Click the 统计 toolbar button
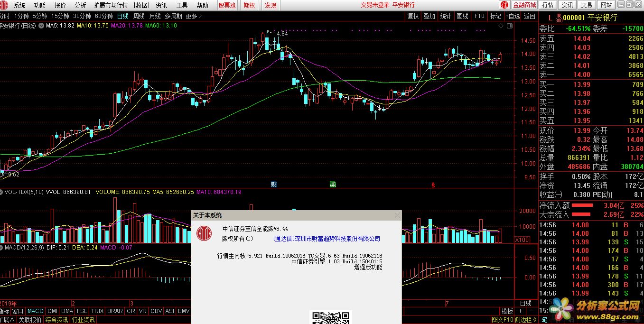Image resolution: width=644 pixels, height=324 pixels. tap(446, 16)
